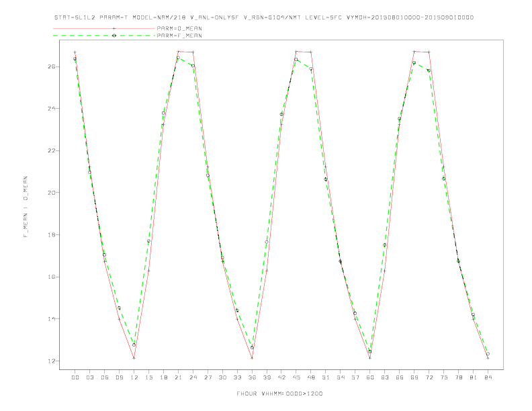532x411 pixels.
Task: Click y-axis tick label 24
Action: 50,109
